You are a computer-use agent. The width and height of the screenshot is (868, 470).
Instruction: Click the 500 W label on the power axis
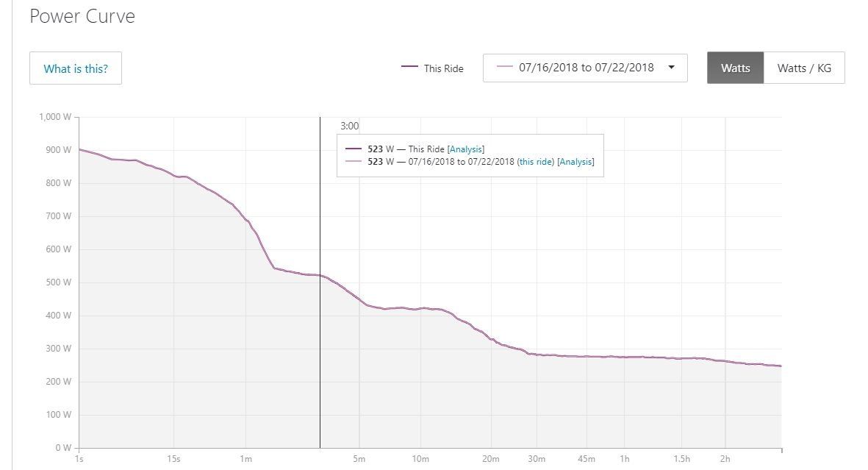60,282
